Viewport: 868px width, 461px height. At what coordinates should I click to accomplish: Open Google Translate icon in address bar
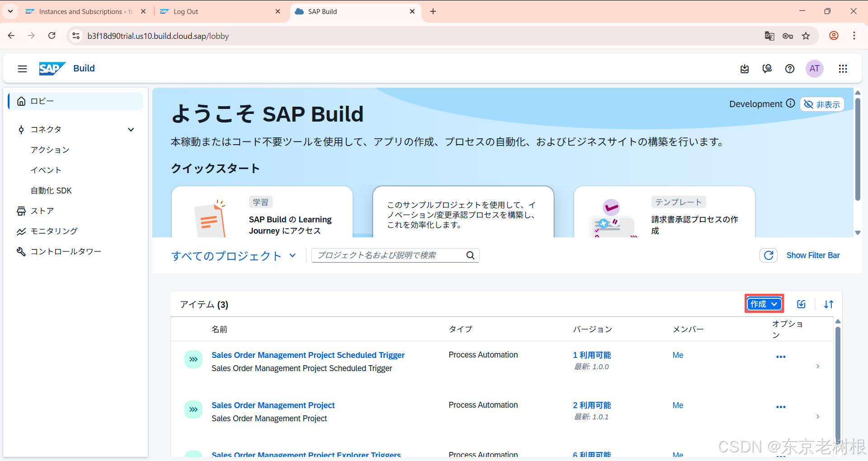(769, 36)
